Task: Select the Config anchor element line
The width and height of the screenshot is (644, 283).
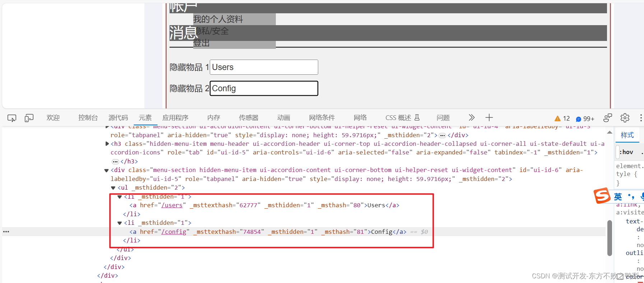Action: tap(268, 232)
